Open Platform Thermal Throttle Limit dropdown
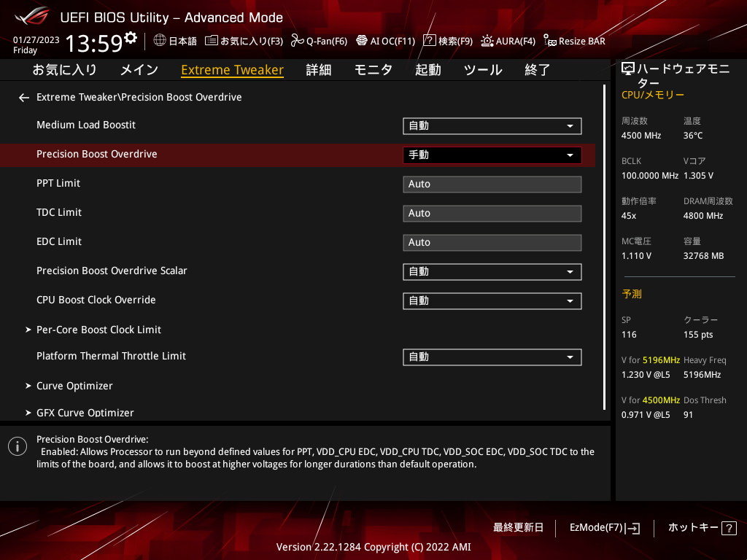 [492, 357]
